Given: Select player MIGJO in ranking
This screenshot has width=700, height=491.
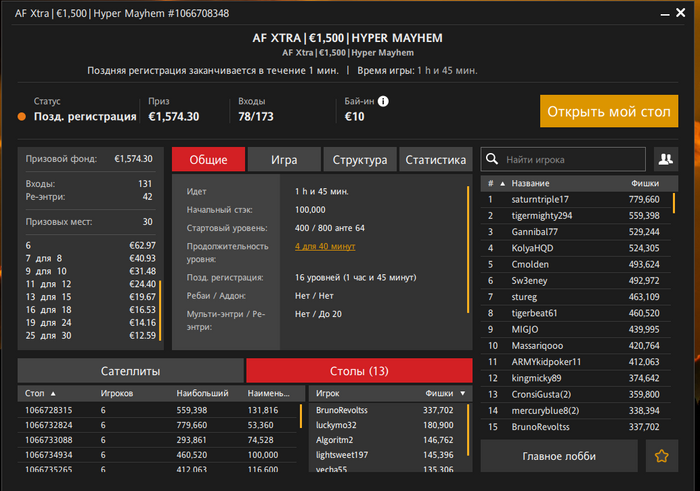Looking at the screenshot, I should click(576, 329).
